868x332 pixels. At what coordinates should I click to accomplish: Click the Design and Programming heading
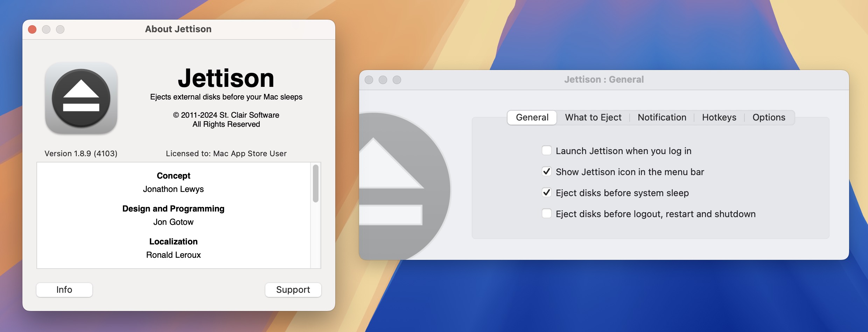173,209
